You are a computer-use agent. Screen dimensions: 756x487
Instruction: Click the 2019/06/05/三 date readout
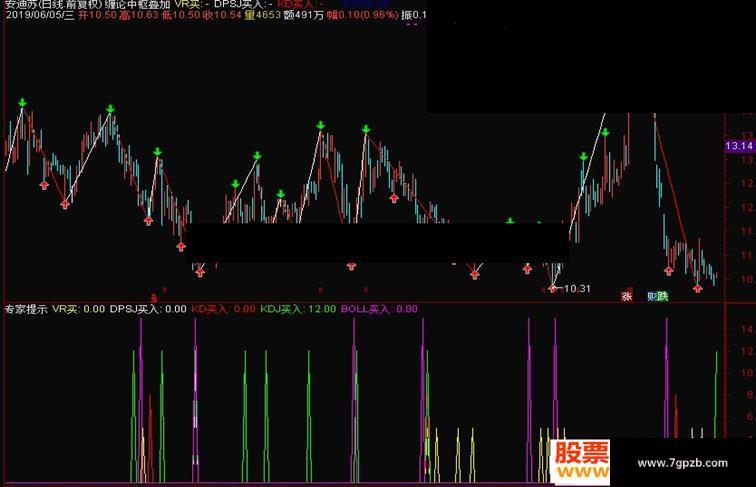click(x=40, y=15)
